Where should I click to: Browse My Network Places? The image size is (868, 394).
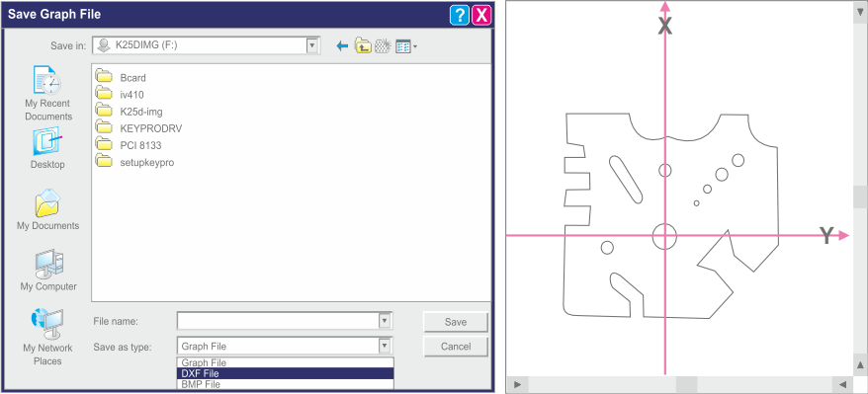point(47,337)
